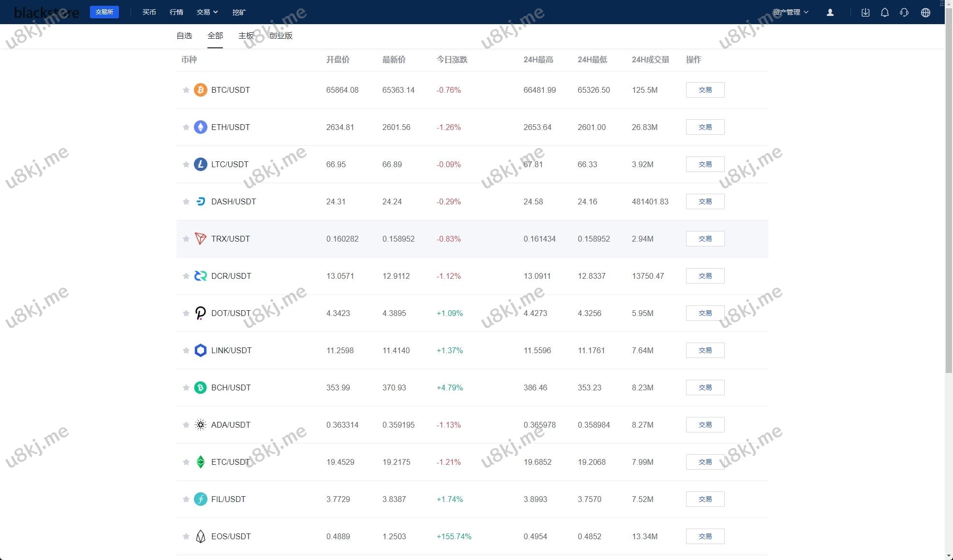Open the 挖矿 menu item
953x560 pixels.
click(239, 12)
